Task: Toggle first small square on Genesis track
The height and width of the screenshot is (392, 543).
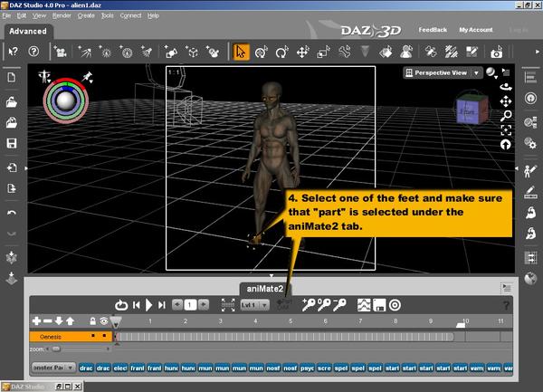Action: [93, 336]
